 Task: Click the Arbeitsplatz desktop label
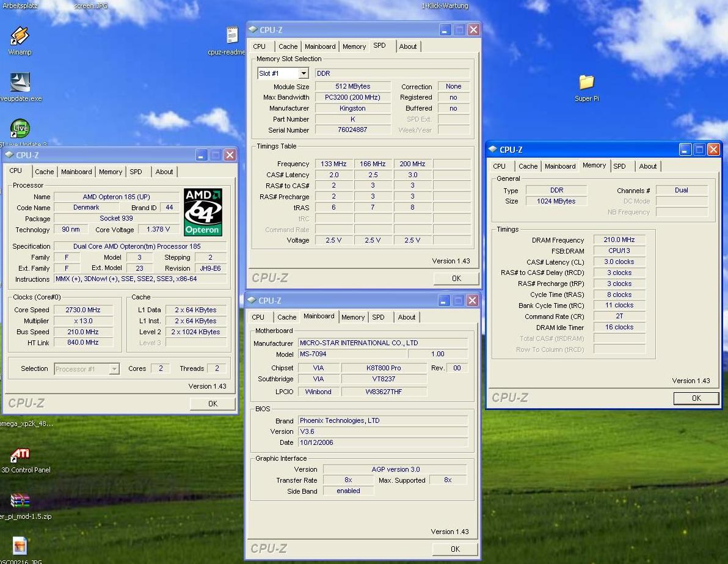coord(20,5)
